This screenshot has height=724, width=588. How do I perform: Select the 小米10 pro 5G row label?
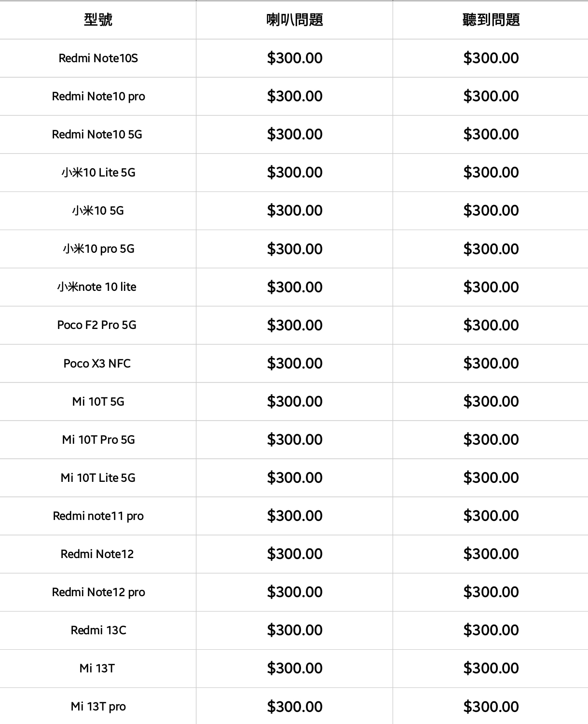tap(98, 249)
